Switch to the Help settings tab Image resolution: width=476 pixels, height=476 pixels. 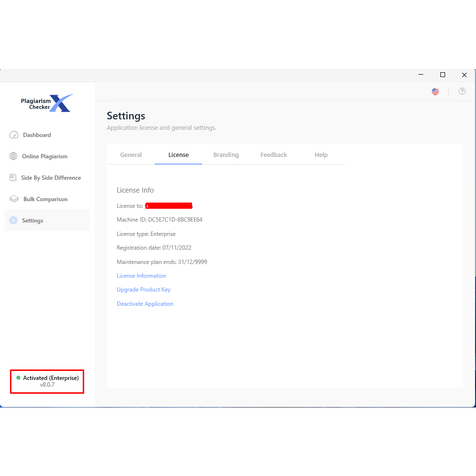pyautogui.click(x=321, y=155)
